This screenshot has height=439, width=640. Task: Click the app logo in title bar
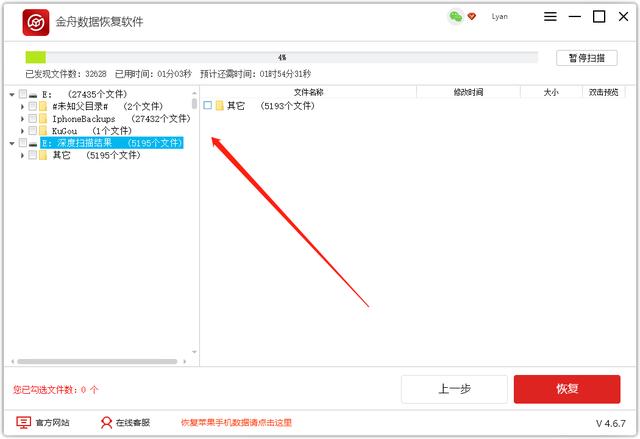37,21
